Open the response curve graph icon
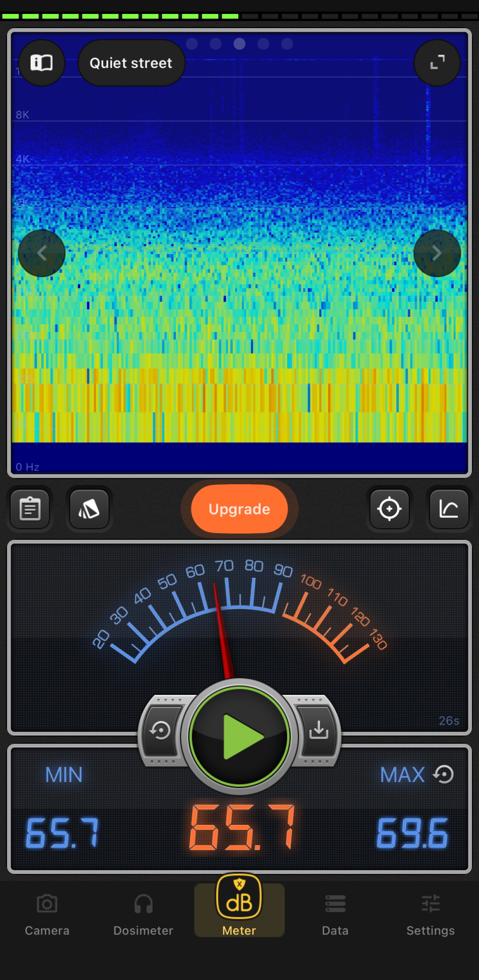This screenshot has height=980, width=479. [x=448, y=509]
